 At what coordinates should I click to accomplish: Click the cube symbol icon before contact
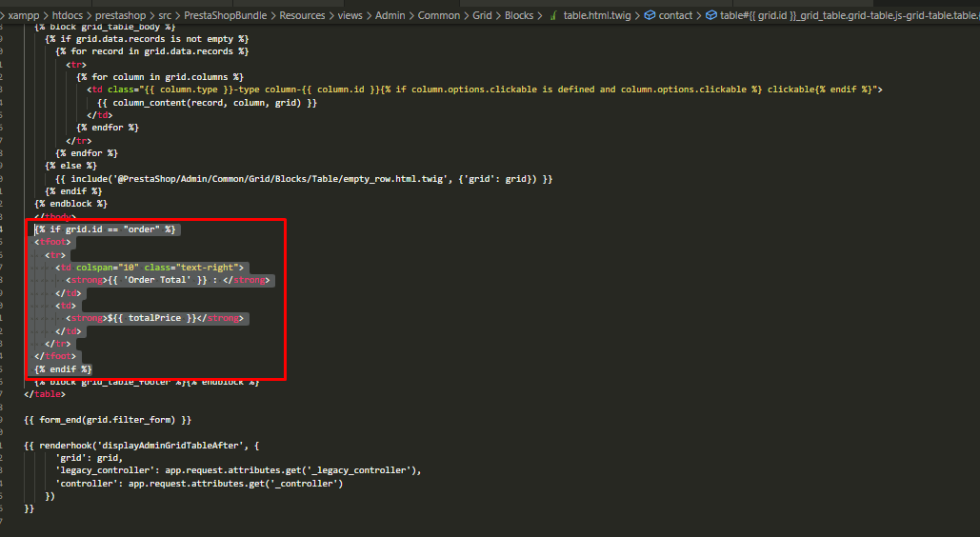coord(650,15)
